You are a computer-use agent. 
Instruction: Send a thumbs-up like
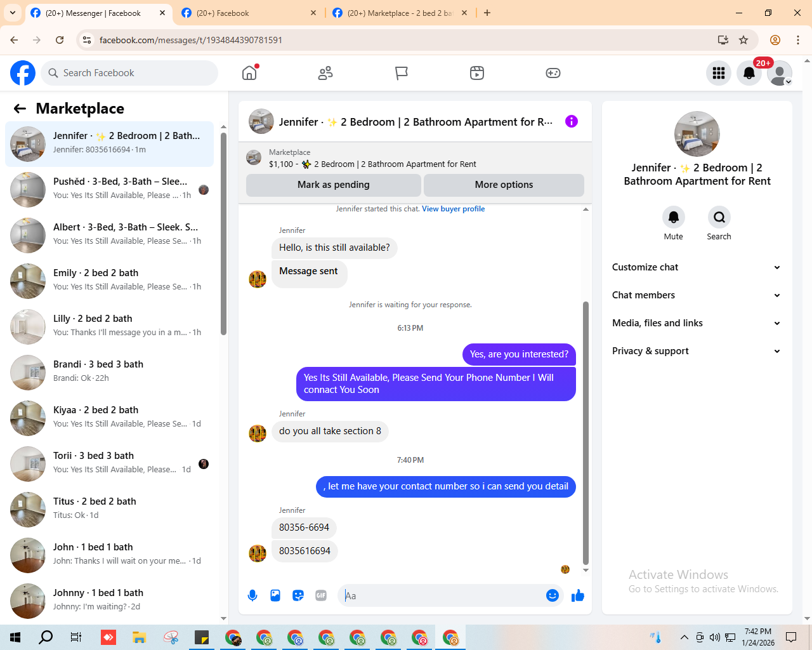click(x=577, y=595)
